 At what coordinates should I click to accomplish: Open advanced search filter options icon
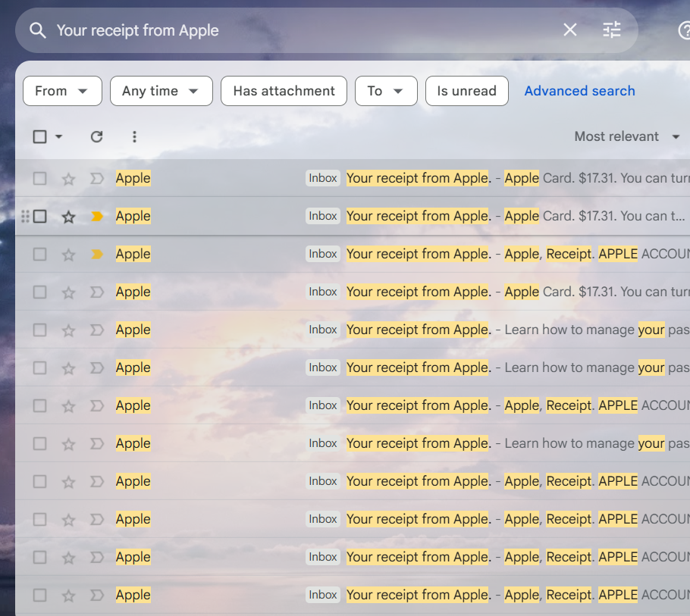click(x=612, y=30)
